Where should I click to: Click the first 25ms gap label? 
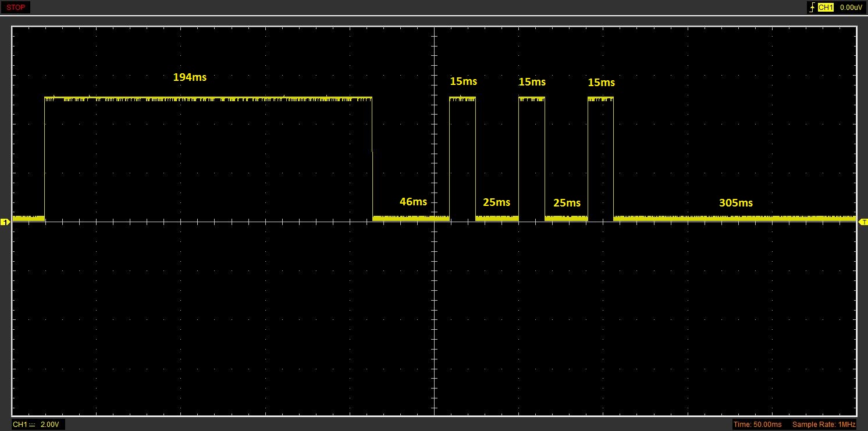click(x=496, y=202)
